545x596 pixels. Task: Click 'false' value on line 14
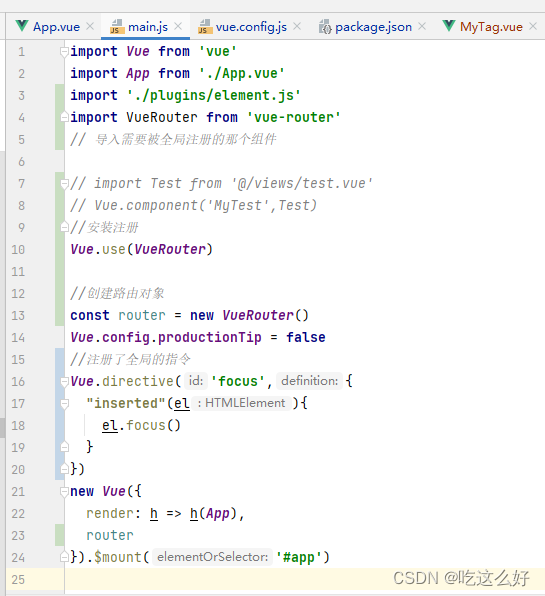306,338
